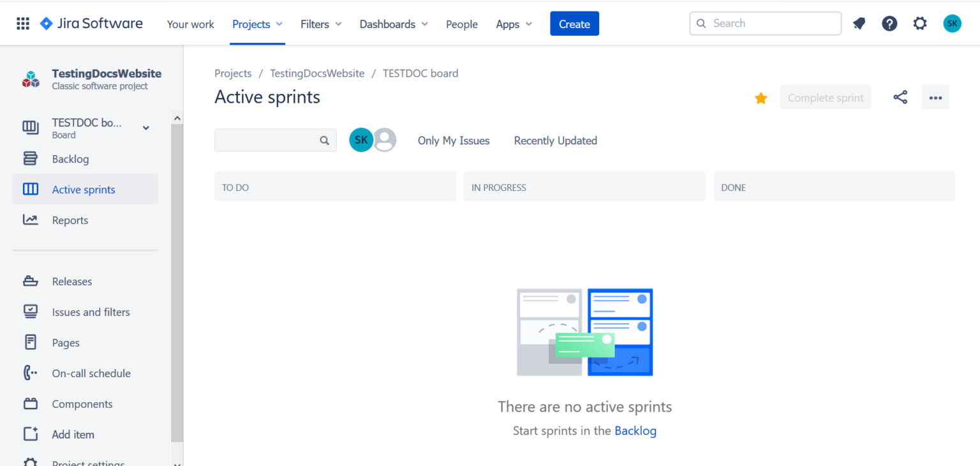Open the apps grid switcher
The width and height of the screenshot is (980, 466).
click(x=23, y=23)
